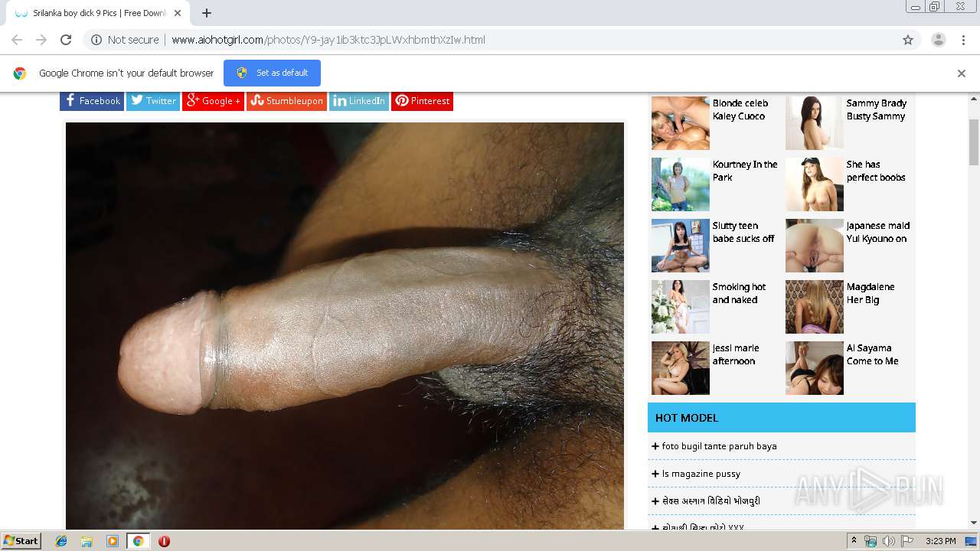Click the browser forward arrow

[x=41, y=40]
